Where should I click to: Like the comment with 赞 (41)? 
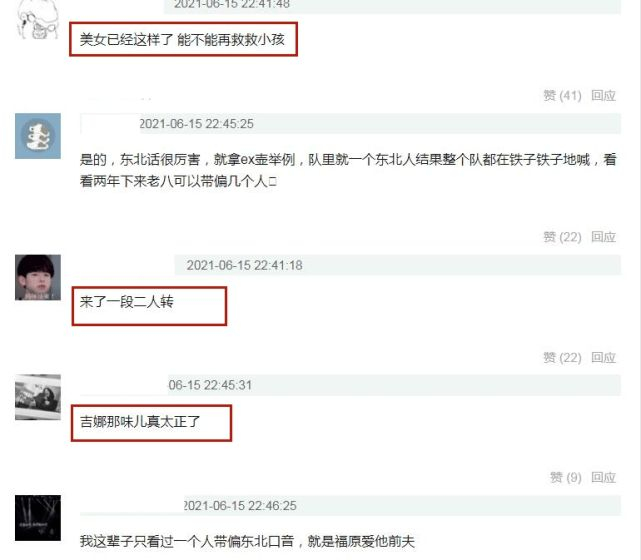562,96
